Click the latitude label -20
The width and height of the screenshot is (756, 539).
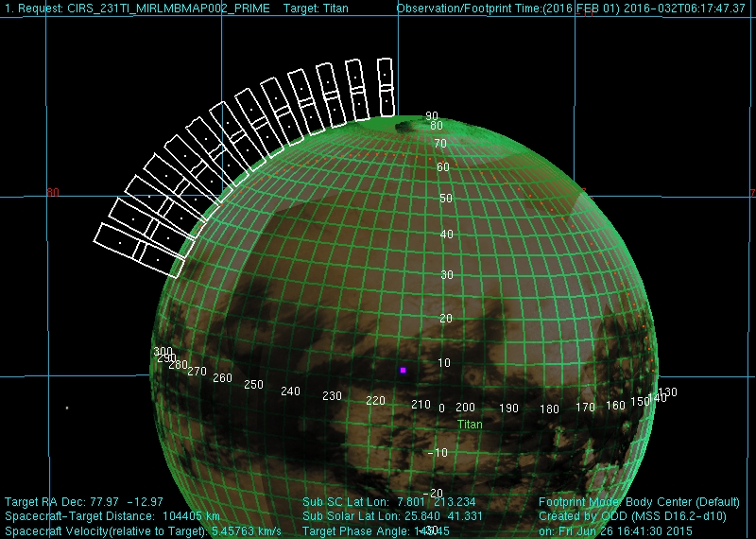[x=433, y=493]
